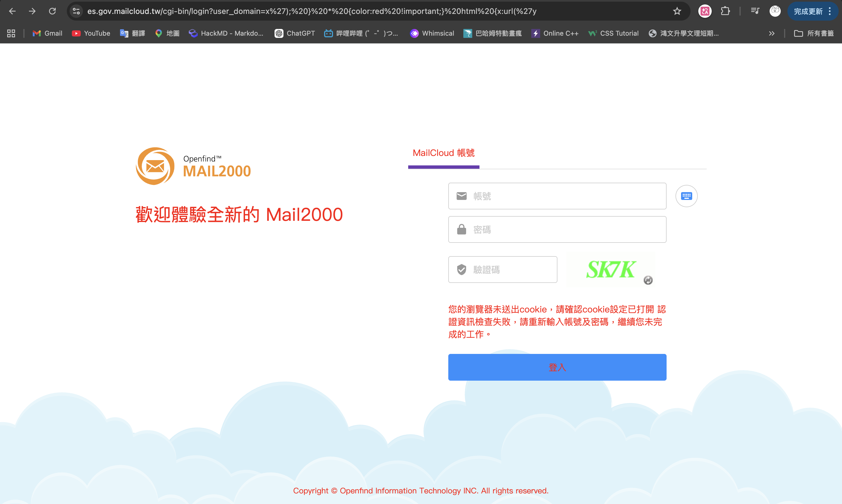
Task: Go forward with the browser forward arrow
Action: coord(32,11)
